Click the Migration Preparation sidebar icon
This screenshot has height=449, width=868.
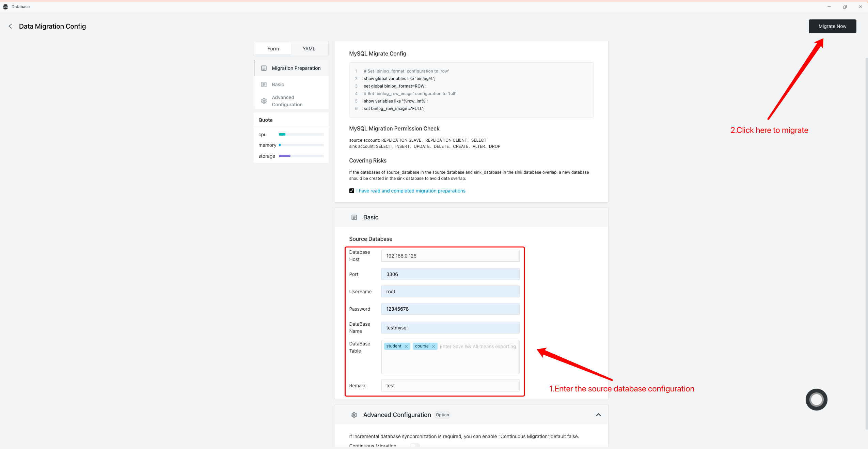coord(264,68)
